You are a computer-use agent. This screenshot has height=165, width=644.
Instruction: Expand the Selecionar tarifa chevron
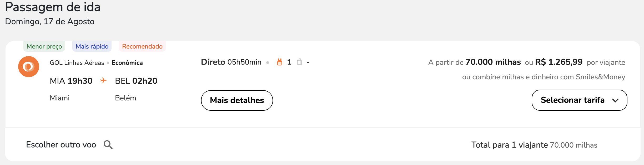coord(615,100)
